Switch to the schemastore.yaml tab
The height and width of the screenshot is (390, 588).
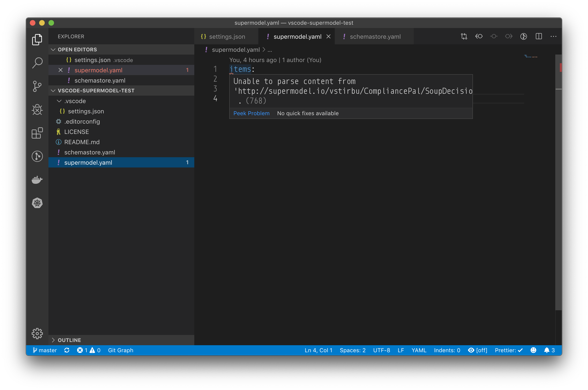pos(375,36)
